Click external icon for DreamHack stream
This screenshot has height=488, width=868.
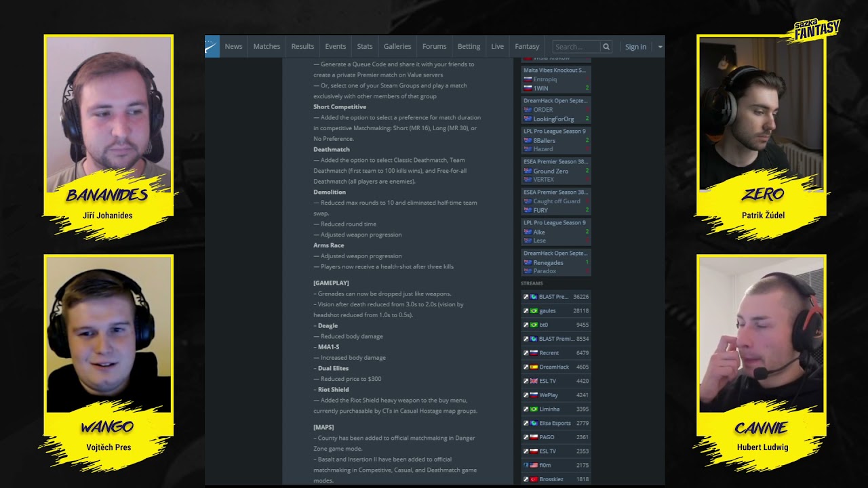coord(526,367)
